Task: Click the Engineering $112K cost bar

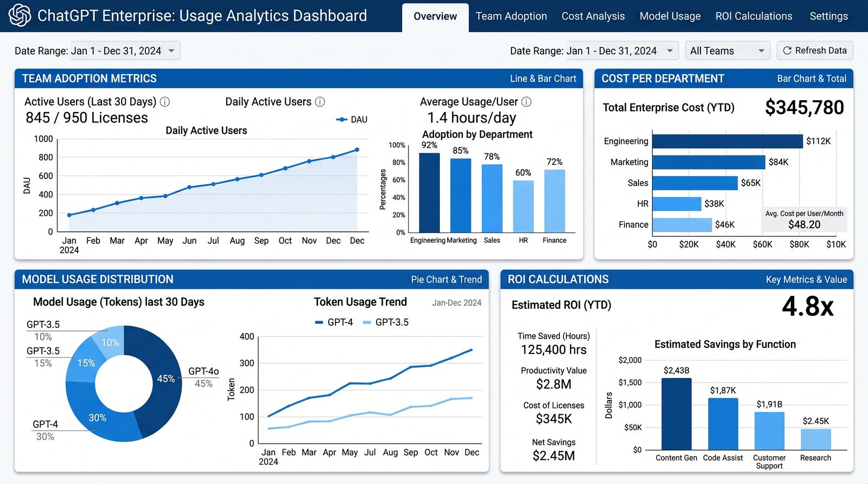Action: pyautogui.click(x=727, y=141)
